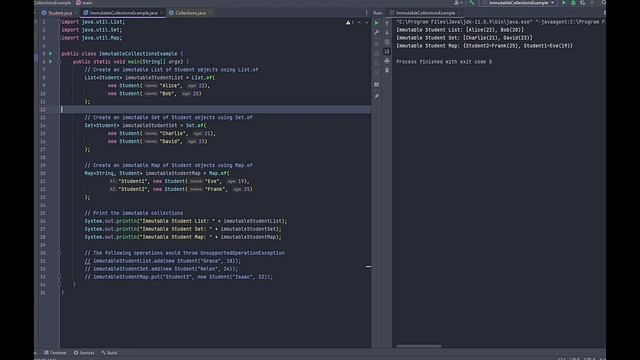Screen dimensions: 640x360
Task: Click 'import java.util.Set;' line
Action: [x=91, y=30]
